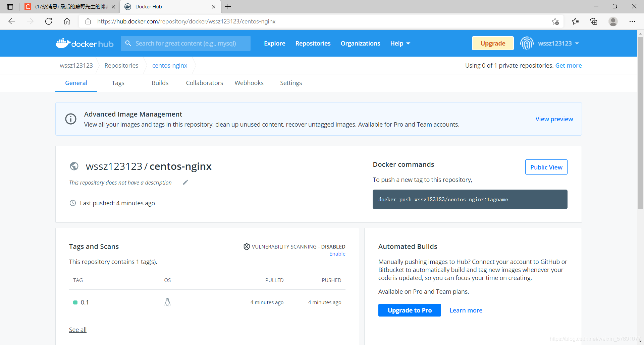Click the green status dot of tag 0.1
Viewport: 644px width, 345px height.
point(75,302)
